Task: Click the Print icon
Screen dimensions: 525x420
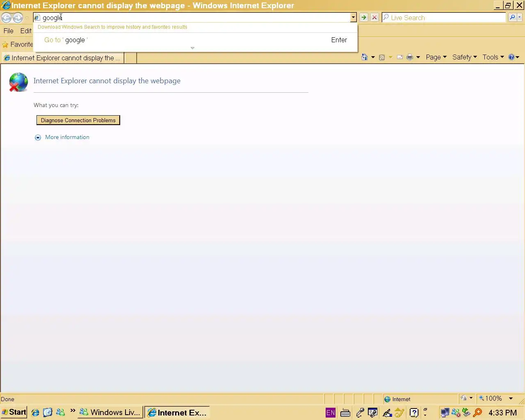Action: (409, 57)
